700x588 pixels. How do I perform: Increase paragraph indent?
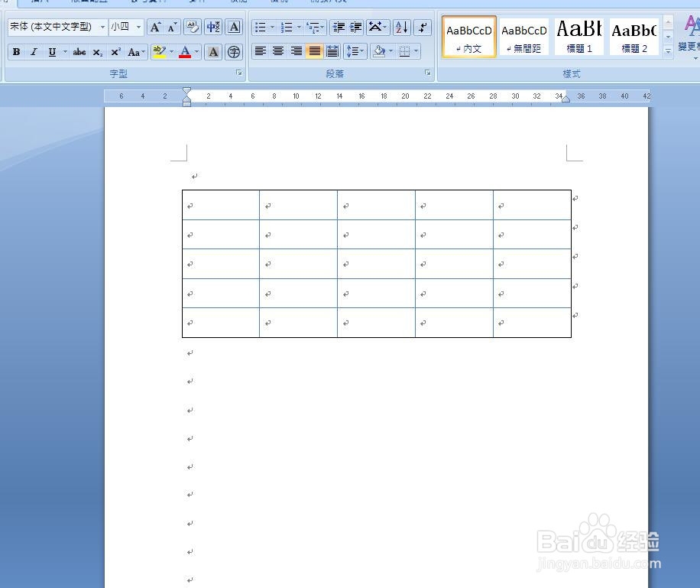click(356, 28)
